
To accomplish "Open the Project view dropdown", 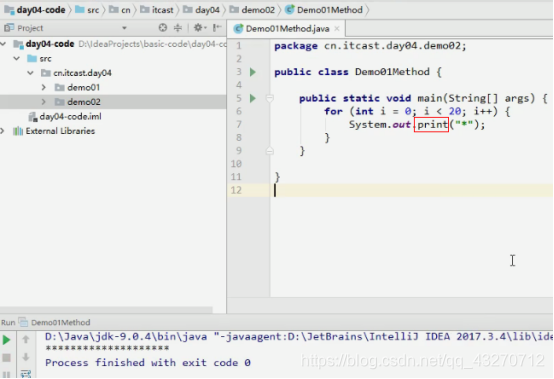I will (124, 28).
